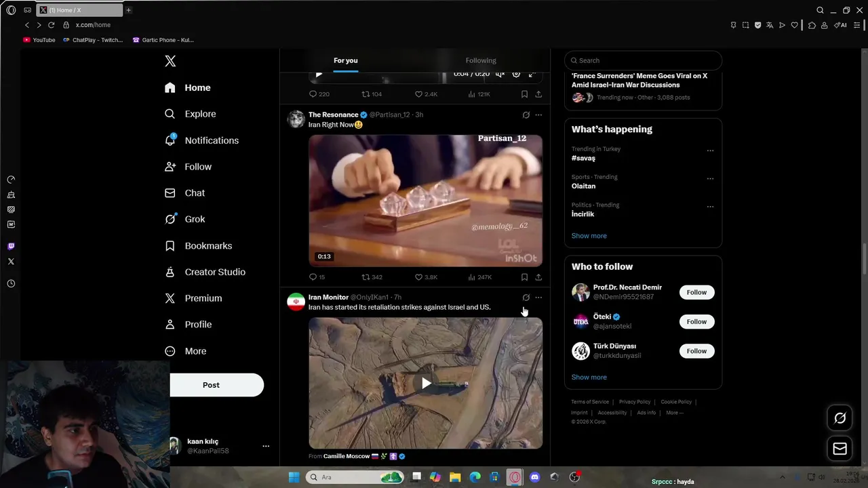Repost the top post with 104 reposts

pos(372,94)
